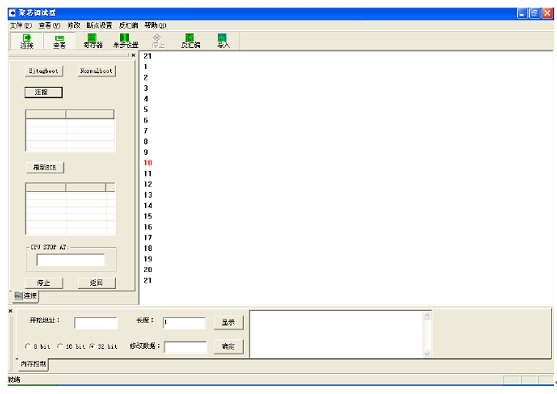This screenshot has width=557, height=394.
Task: Click line number 5 in the code area
Action: [146, 109]
